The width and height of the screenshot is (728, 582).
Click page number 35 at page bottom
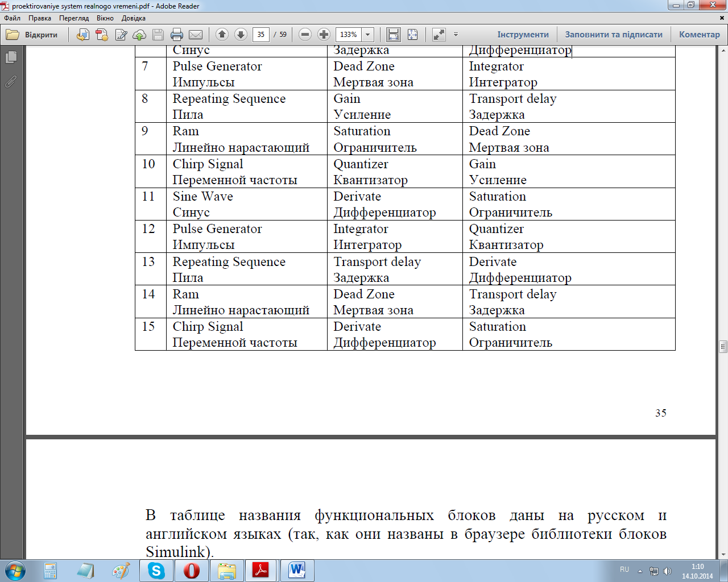661,413
